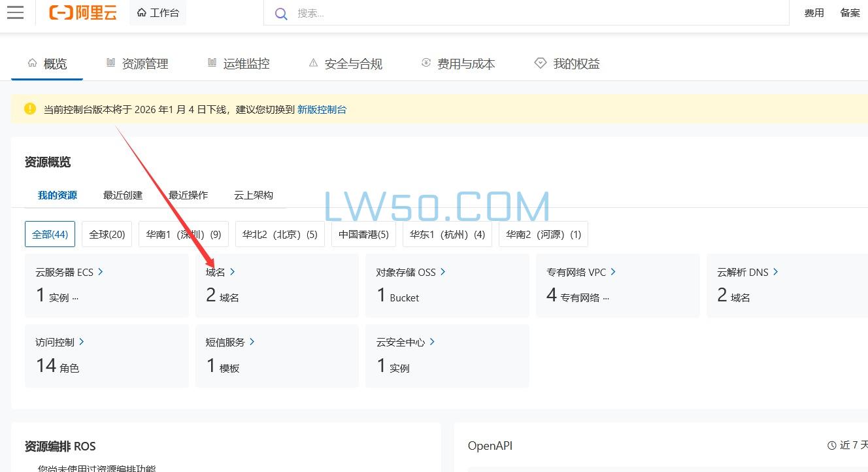
Task: Select the 华北2（北京）region filter
Action: coord(280,233)
